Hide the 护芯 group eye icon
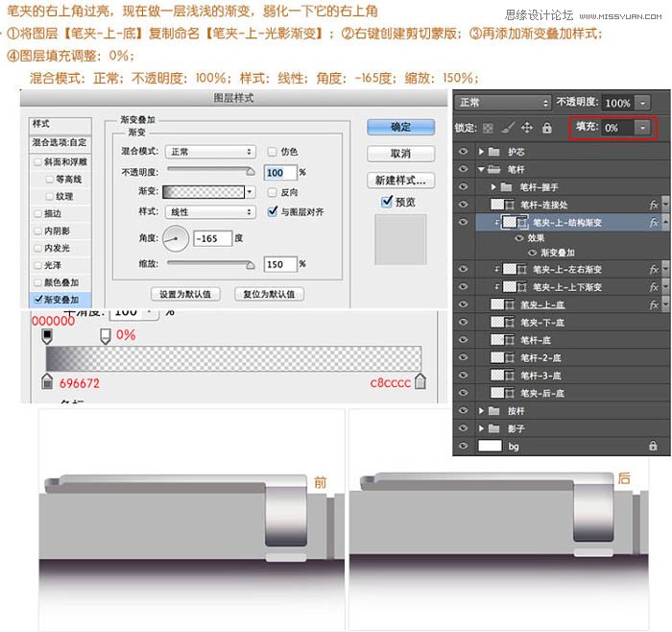This screenshot has height=632, width=672. (x=464, y=151)
